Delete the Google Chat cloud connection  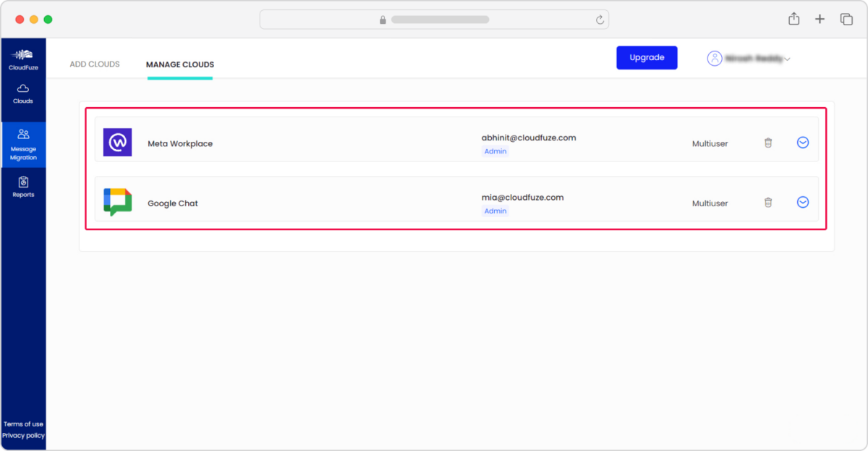click(767, 203)
